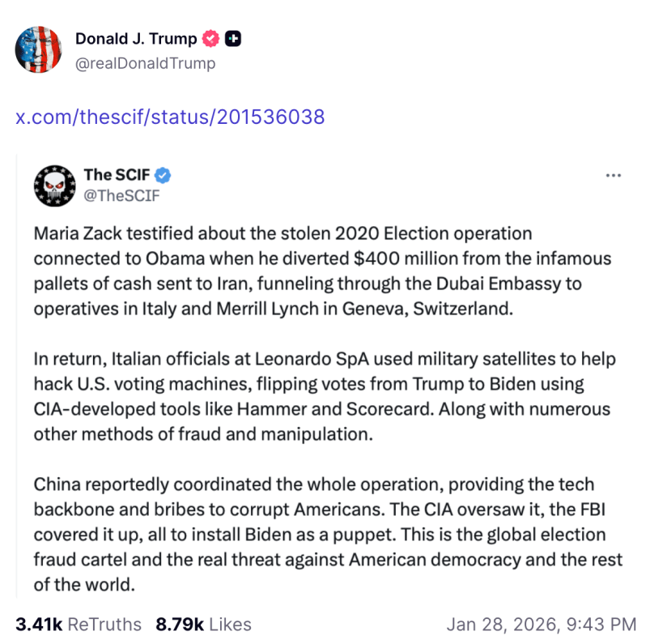Viewport: 650px width, 644px height.
Task: Follow the x.com/thescif/status link
Action: pos(170,117)
